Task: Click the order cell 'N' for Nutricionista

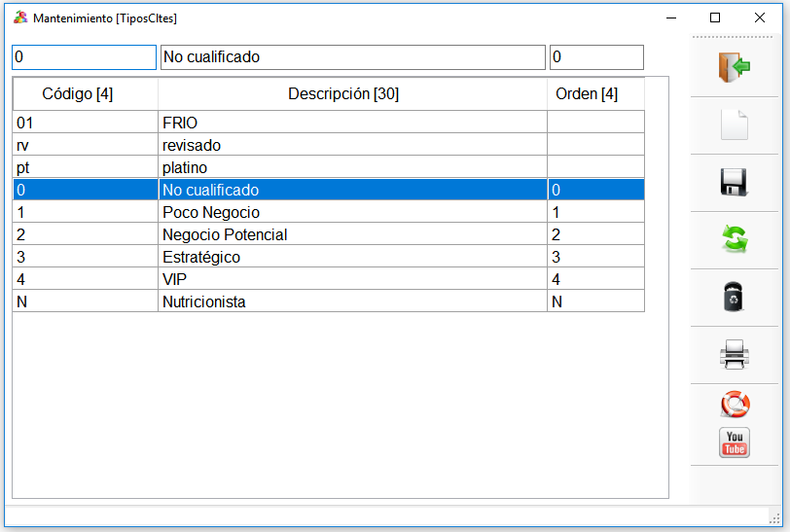Action: [x=595, y=301]
